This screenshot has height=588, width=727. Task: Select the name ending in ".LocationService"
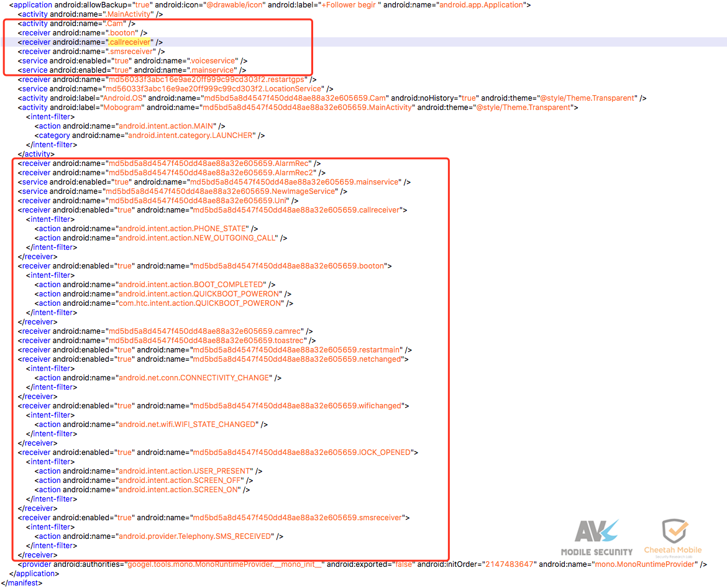[213, 88]
